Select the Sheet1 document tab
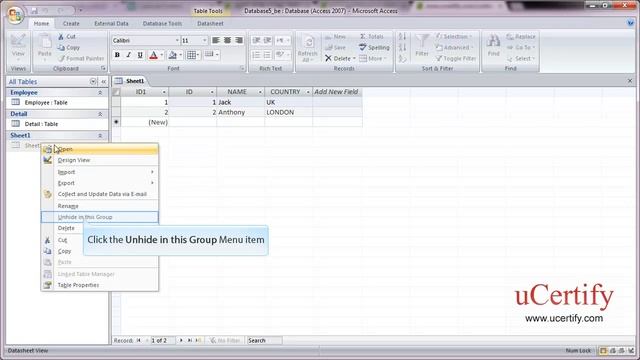The image size is (640, 360). click(131, 81)
